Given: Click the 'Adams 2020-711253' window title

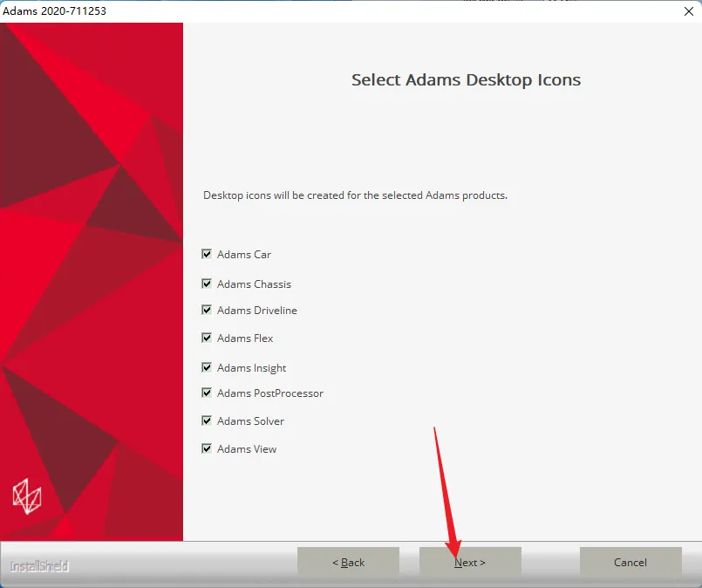Looking at the screenshot, I should coord(54,10).
